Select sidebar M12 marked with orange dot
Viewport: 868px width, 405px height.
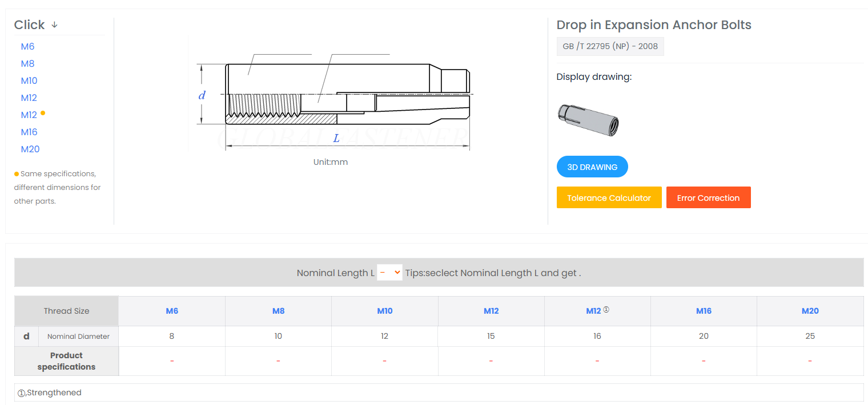[29, 115]
